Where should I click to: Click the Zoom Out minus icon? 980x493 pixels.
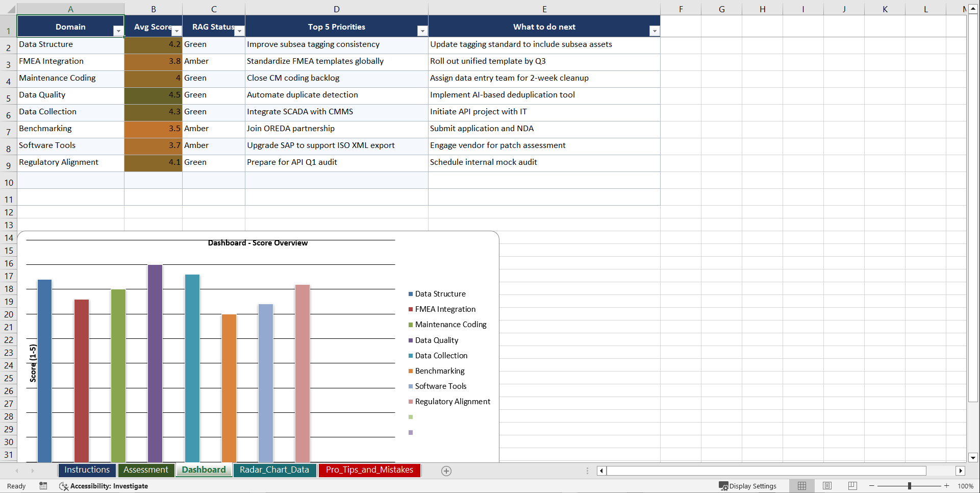point(871,486)
